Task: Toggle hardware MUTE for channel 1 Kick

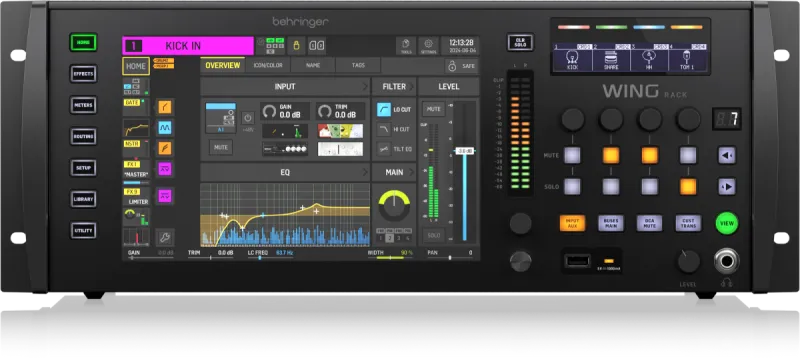Action: [572, 155]
